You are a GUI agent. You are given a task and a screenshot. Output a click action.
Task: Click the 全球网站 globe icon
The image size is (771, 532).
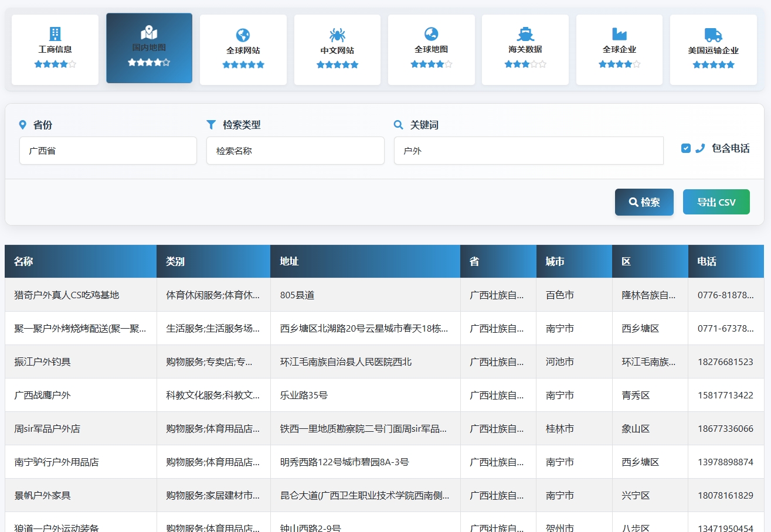tap(243, 35)
